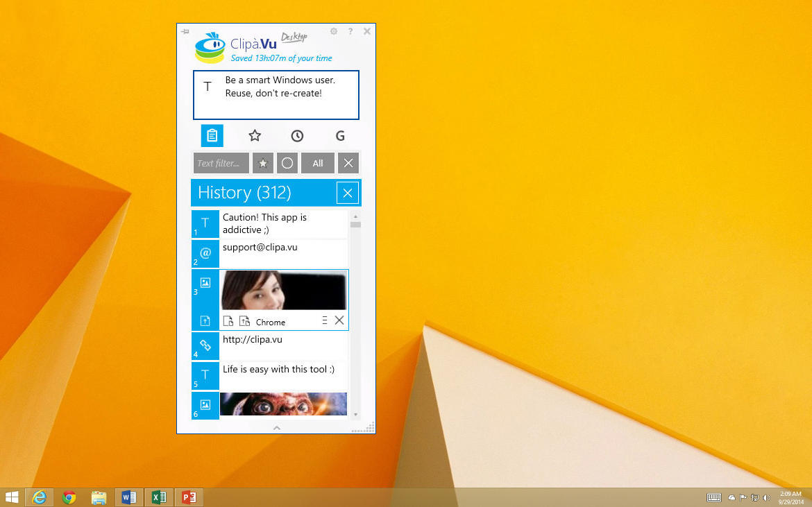Select the woman photo clip thumbnail
The width and height of the screenshot is (812, 507).
[284, 291]
